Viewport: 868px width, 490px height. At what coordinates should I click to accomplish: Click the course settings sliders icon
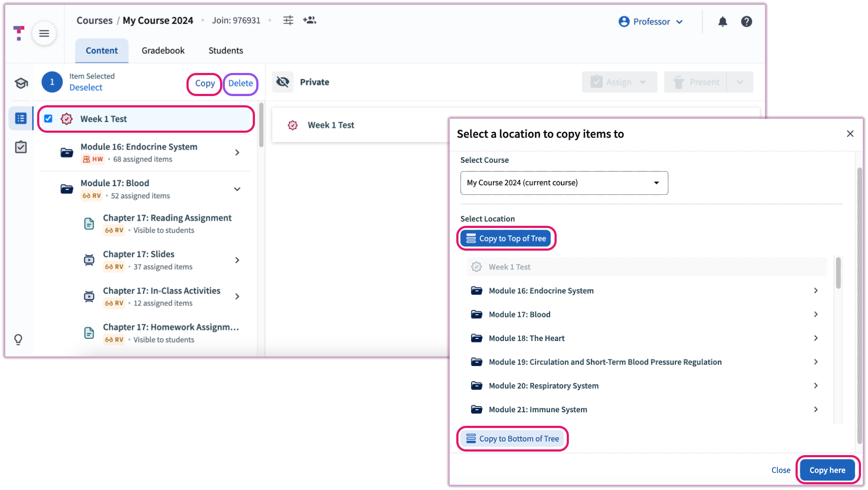point(288,20)
